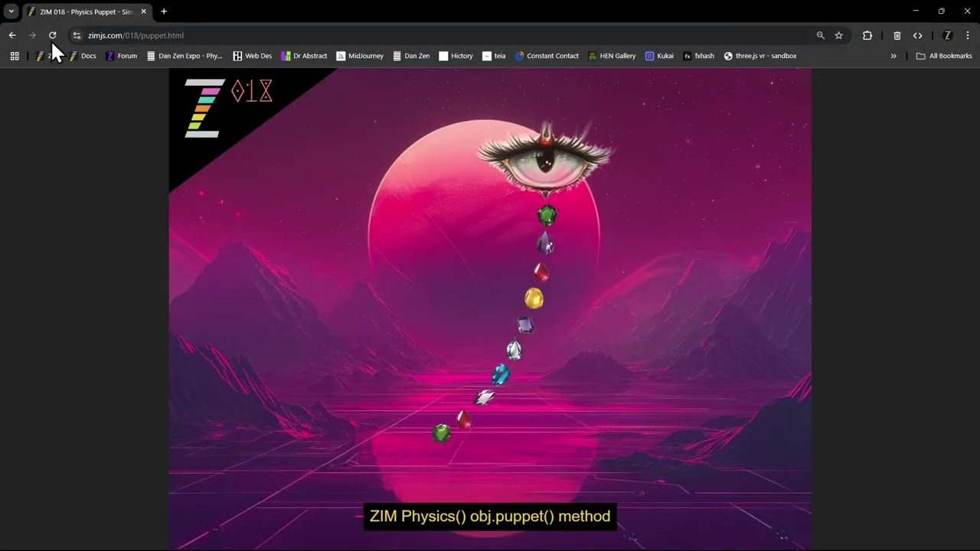Click the code brackets extension icon
This screenshot has height=551, width=980.
coord(918,35)
